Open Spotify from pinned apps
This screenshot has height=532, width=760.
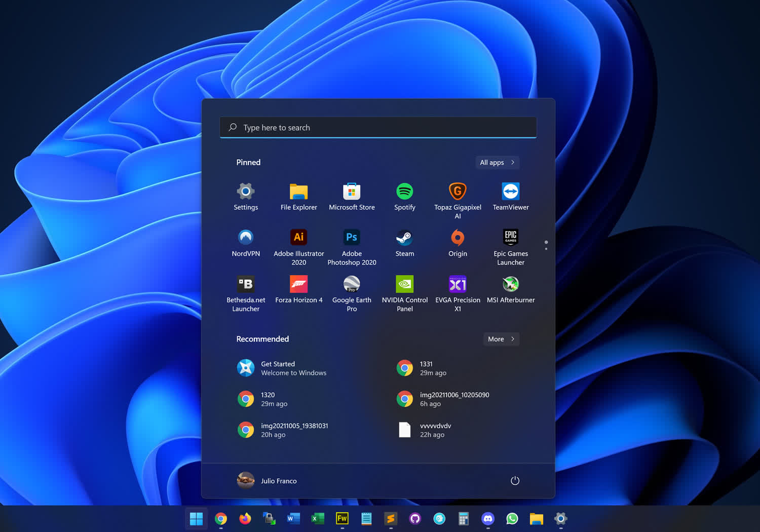pos(404,192)
